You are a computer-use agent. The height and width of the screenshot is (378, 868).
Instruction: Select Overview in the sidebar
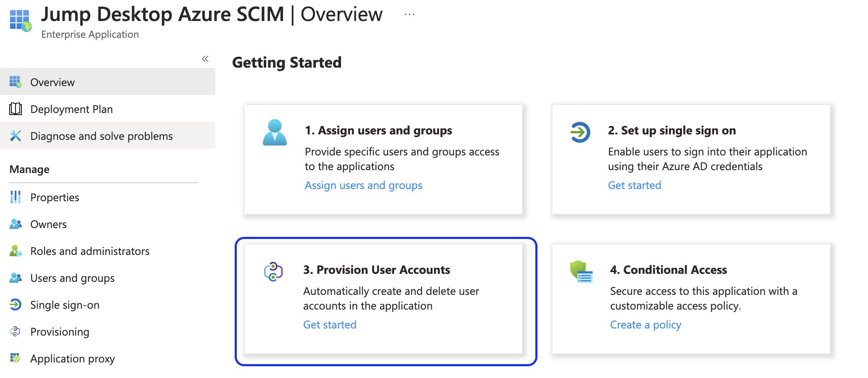pos(108,82)
